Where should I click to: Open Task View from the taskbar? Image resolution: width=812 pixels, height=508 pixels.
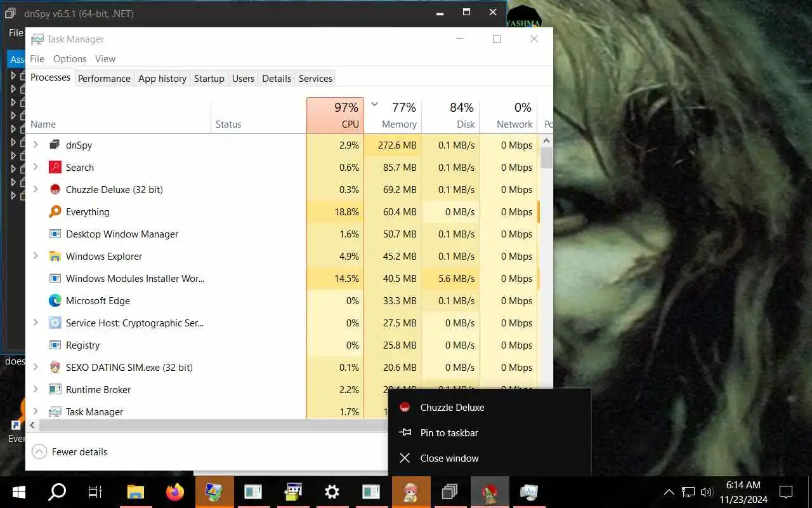point(95,492)
